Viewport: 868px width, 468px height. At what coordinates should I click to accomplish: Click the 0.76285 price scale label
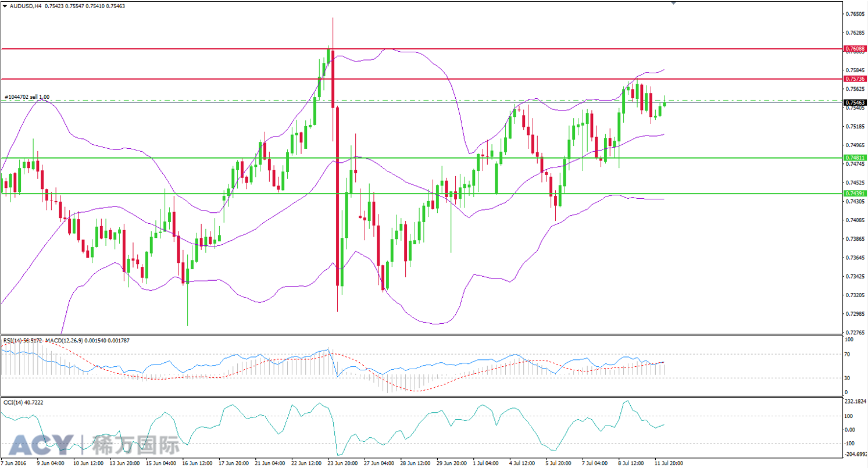point(856,33)
